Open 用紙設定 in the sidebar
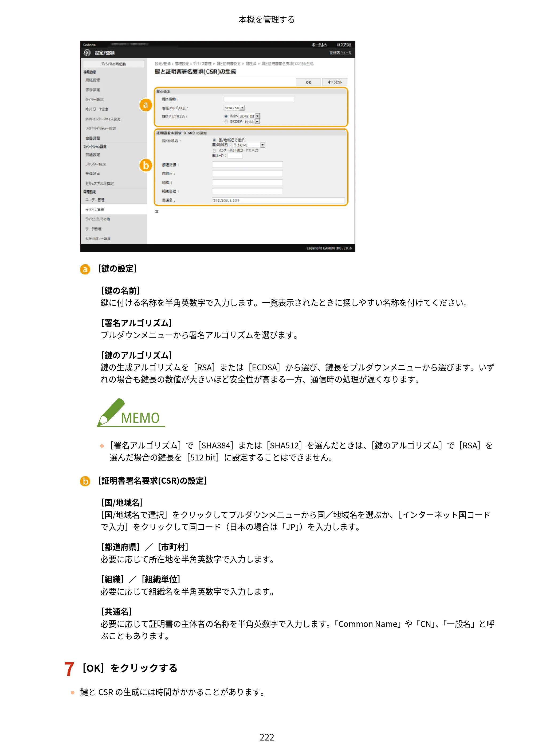This screenshot has width=534, height=756. point(93,80)
